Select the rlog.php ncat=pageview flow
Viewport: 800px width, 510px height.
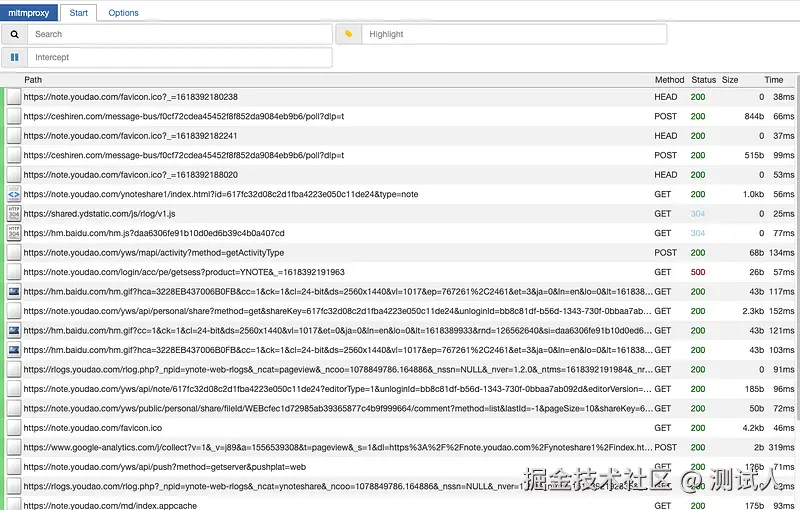400,369
